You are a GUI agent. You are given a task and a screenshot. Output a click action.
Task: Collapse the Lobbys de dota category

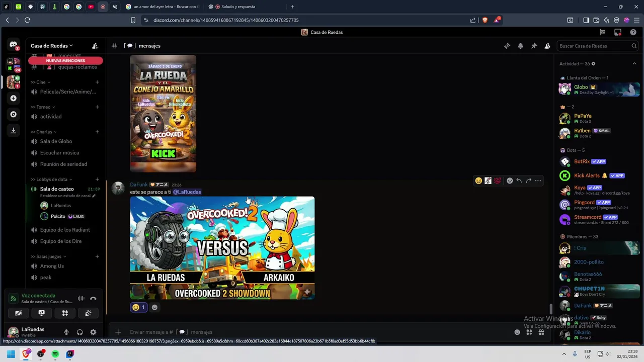pyautogui.click(x=51, y=179)
